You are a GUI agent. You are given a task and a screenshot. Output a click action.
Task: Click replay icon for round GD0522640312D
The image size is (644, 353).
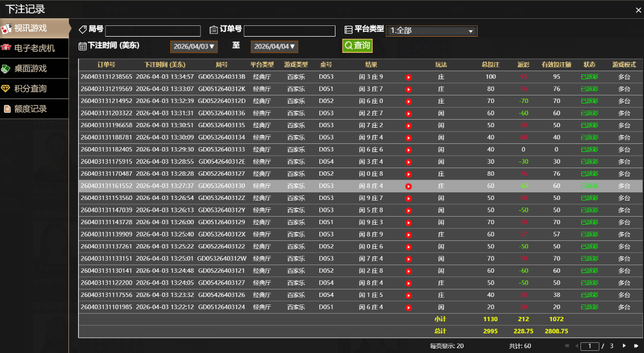[409, 101]
